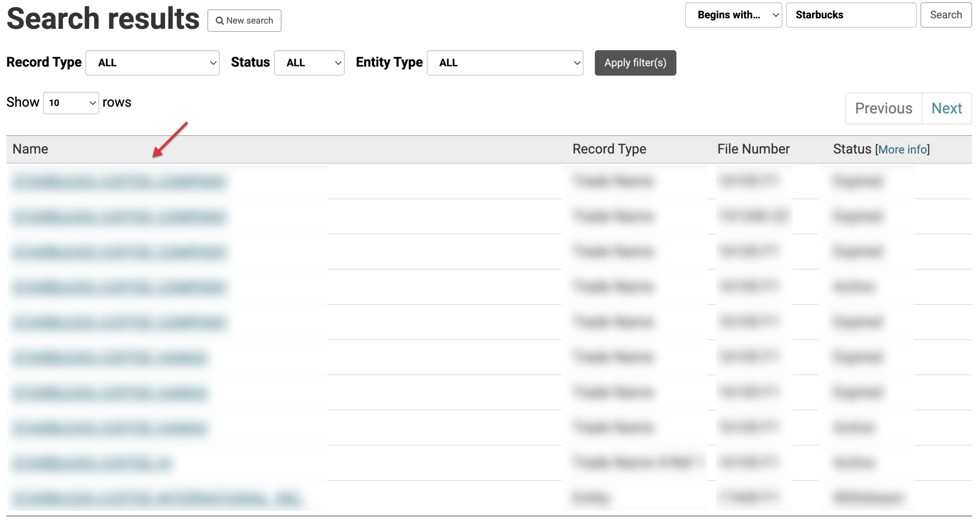Click the Status column header
The height and width of the screenshot is (522, 980).
point(852,149)
